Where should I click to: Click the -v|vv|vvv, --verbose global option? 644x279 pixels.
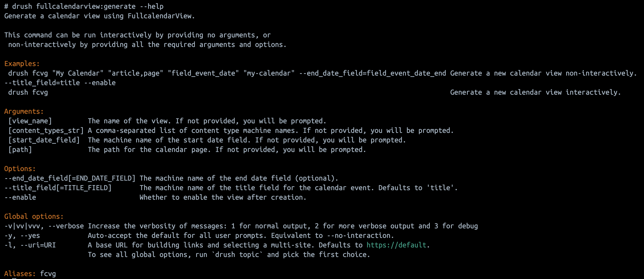44,226
